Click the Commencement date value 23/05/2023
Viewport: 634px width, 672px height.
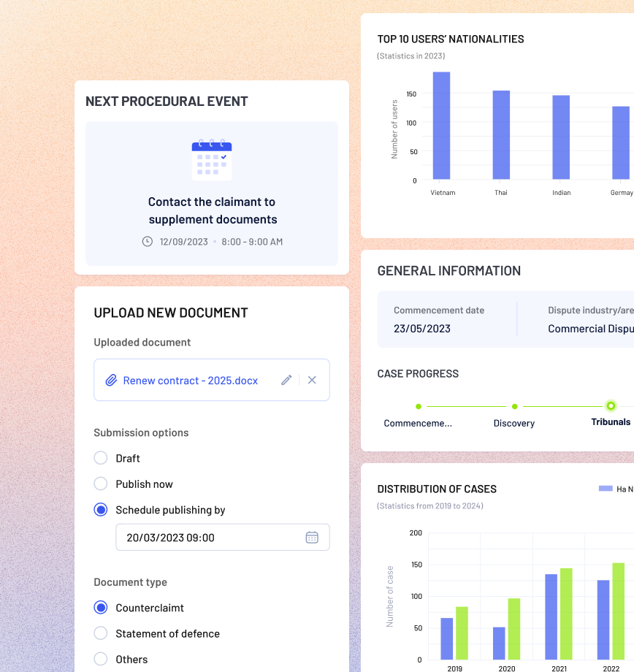(x=422, y=329)
